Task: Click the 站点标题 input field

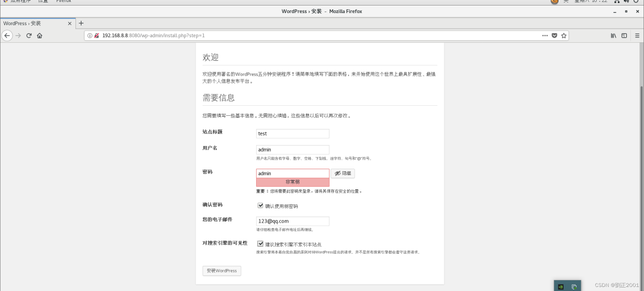Action: (x=292, y=133)
